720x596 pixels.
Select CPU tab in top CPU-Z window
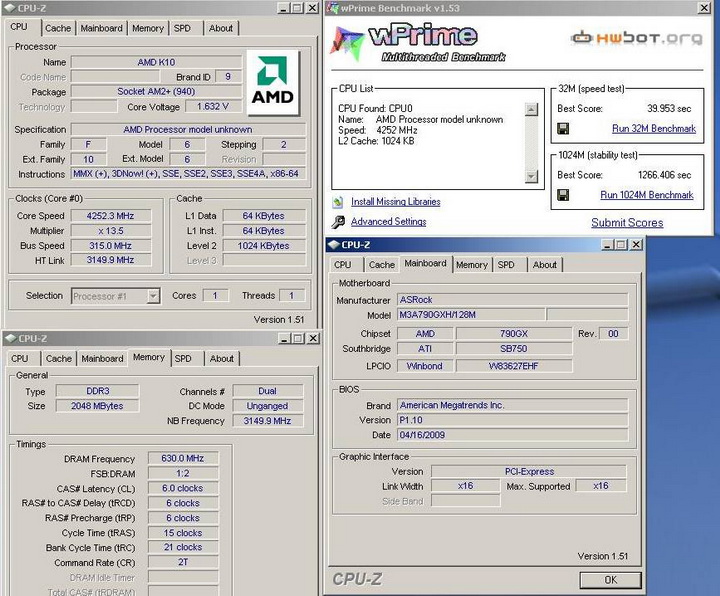(x=19, y=27)
